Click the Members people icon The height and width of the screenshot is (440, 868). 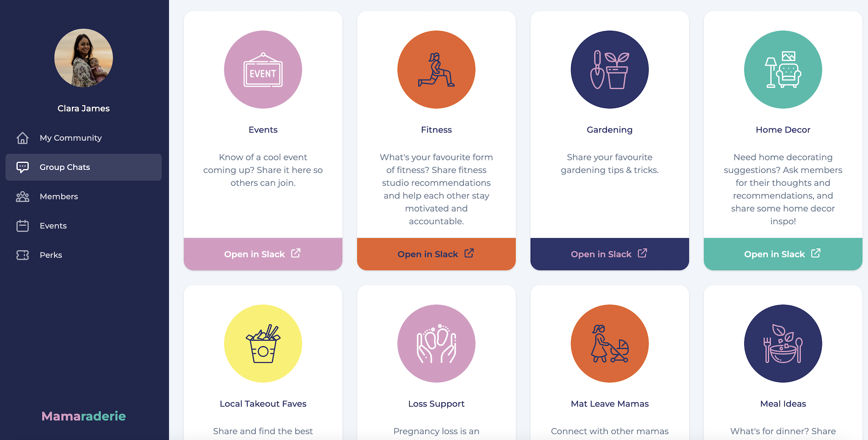pos(23,197)
